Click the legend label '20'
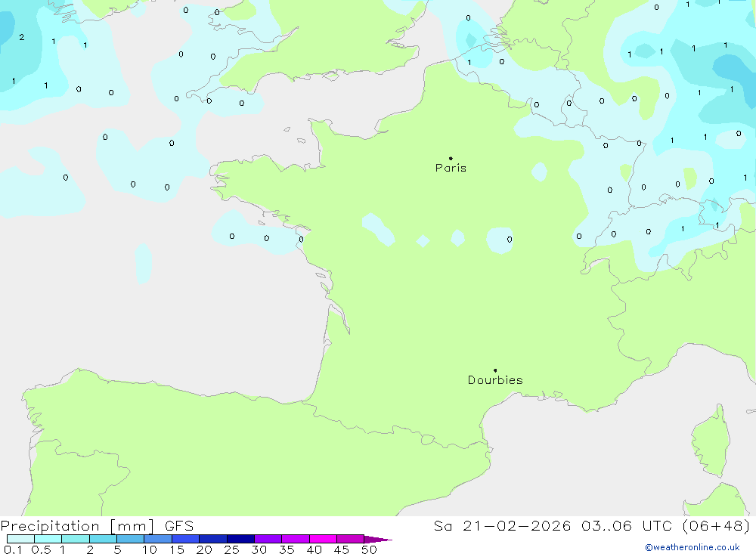 click(204, 549)
